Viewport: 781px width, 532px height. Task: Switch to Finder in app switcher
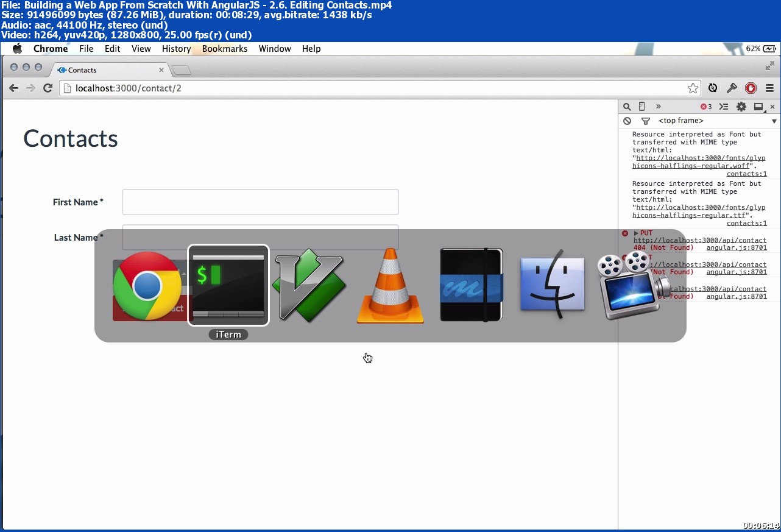pyautogui.click(x=552, y=285)
